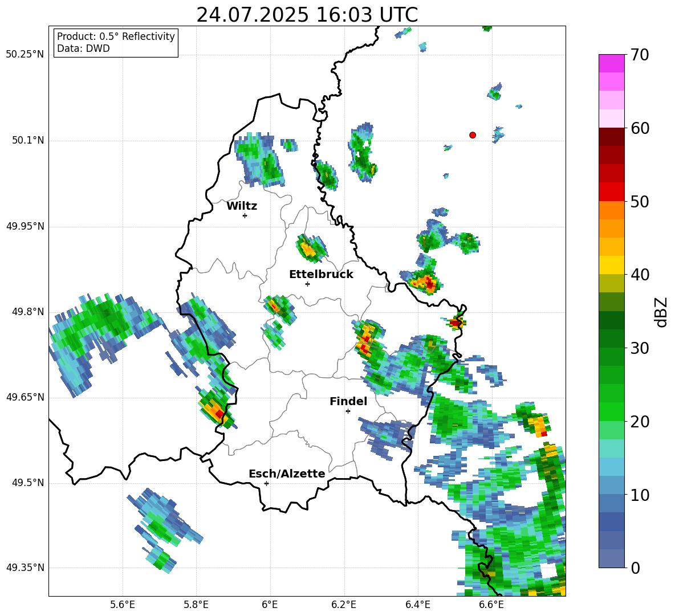This screenshot has width=675, height=616.
Task: Pick the light blue swatch near 10 dBZ
Action: pyautogui.click(x=611, y=486)
